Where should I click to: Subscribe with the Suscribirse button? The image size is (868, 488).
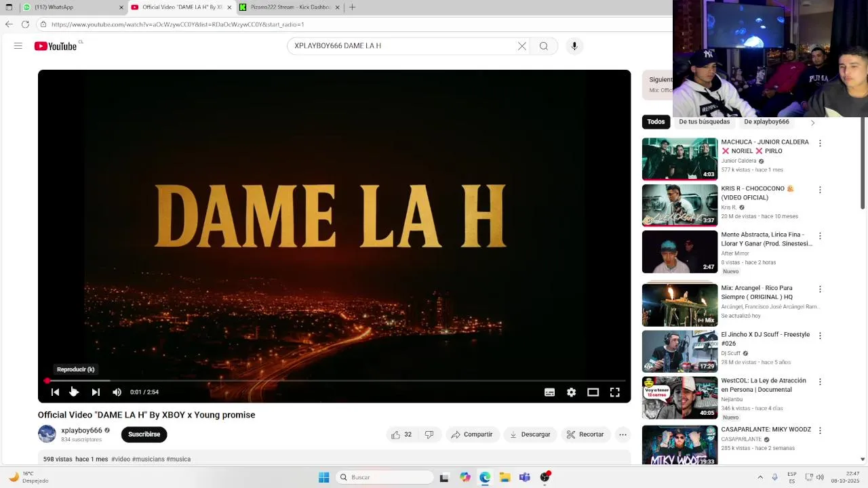pyautogui.click(x=144, y=434)
